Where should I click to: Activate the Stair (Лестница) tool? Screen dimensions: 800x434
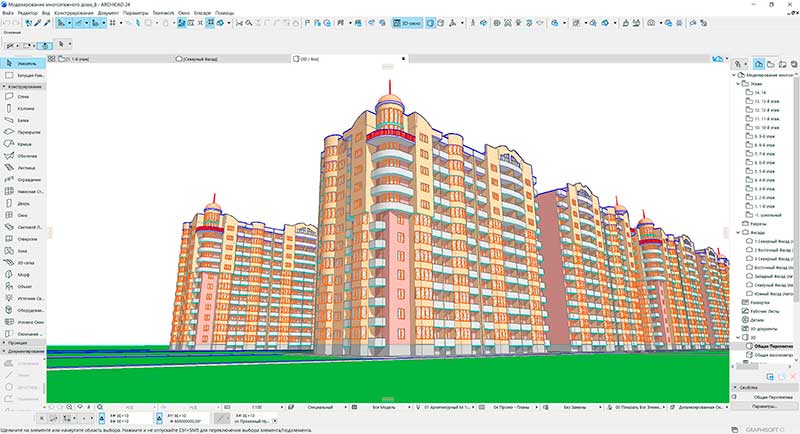(22, 167)
